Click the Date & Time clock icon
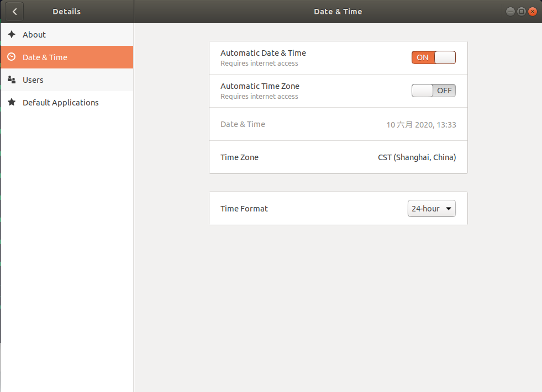 12,57
